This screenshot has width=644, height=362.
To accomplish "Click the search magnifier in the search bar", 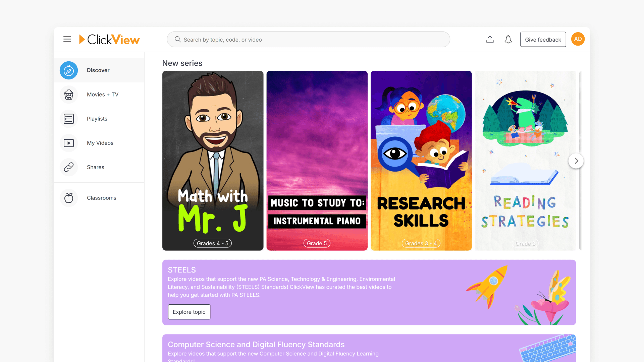I will tap(177, 39).
